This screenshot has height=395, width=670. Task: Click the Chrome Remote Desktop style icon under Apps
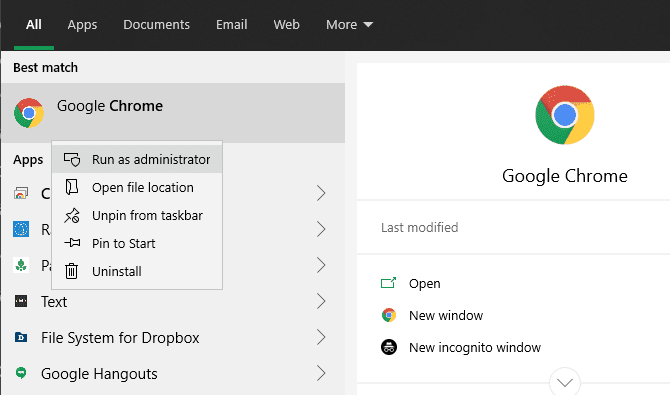[21, 193]
